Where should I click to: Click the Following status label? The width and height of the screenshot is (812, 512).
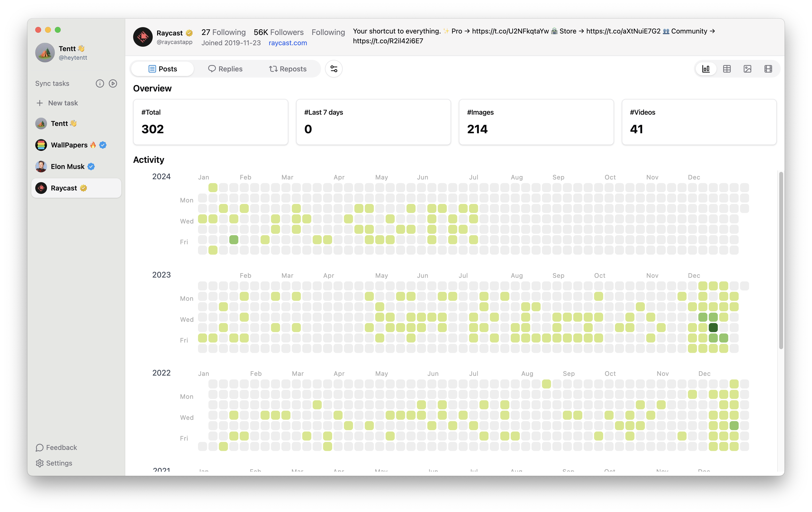pyautogui.click(x=328, y=32)
